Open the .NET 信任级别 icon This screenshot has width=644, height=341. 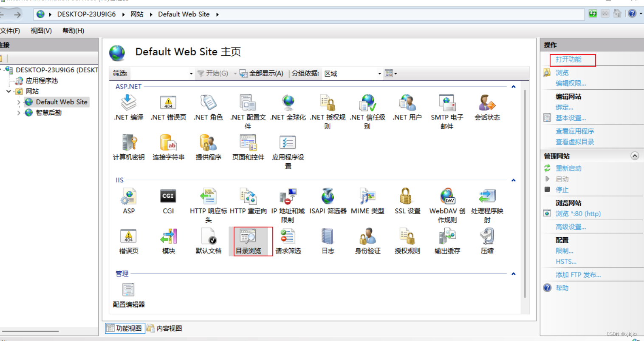[x=367, y=102]
